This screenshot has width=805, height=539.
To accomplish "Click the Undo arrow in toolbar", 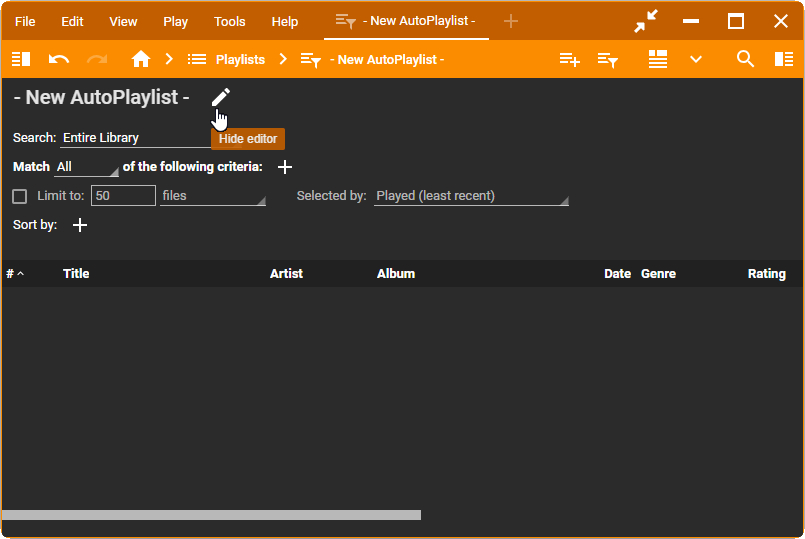I will point(59,59).
